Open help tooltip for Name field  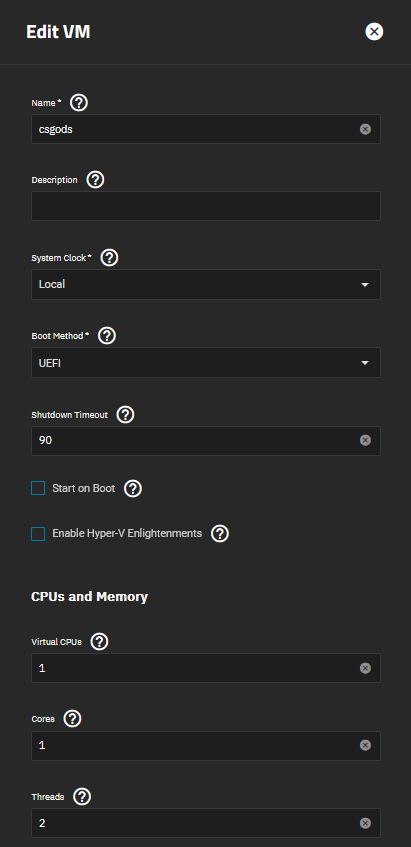(79, 103)
